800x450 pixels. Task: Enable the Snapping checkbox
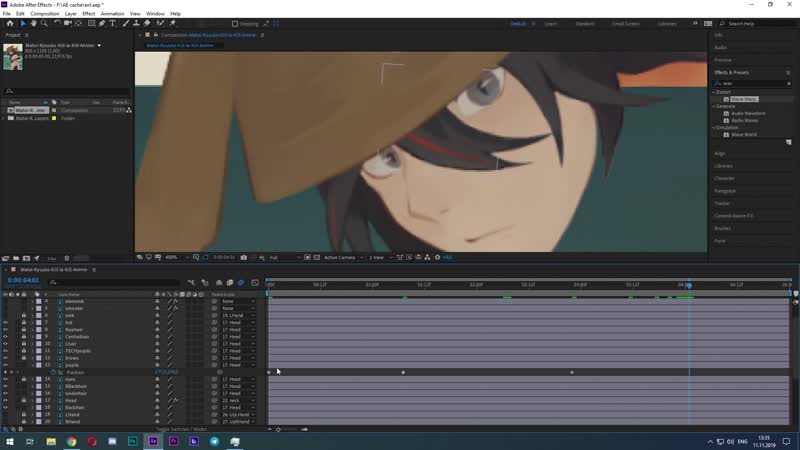coord(235,24)
